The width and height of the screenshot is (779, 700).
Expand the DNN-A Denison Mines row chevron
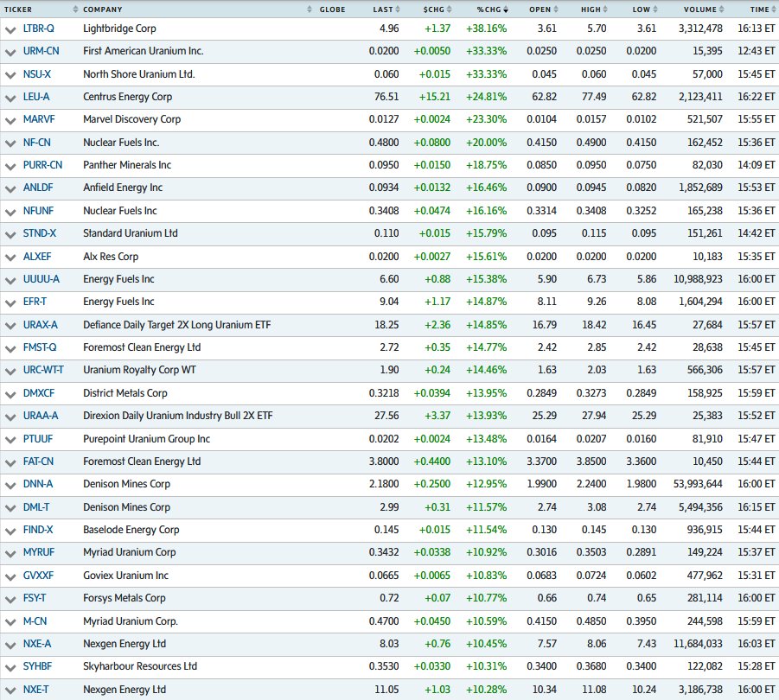10,485
